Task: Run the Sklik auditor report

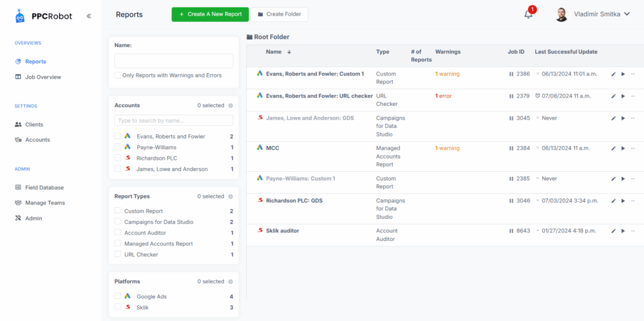Action: coord(623,231)
